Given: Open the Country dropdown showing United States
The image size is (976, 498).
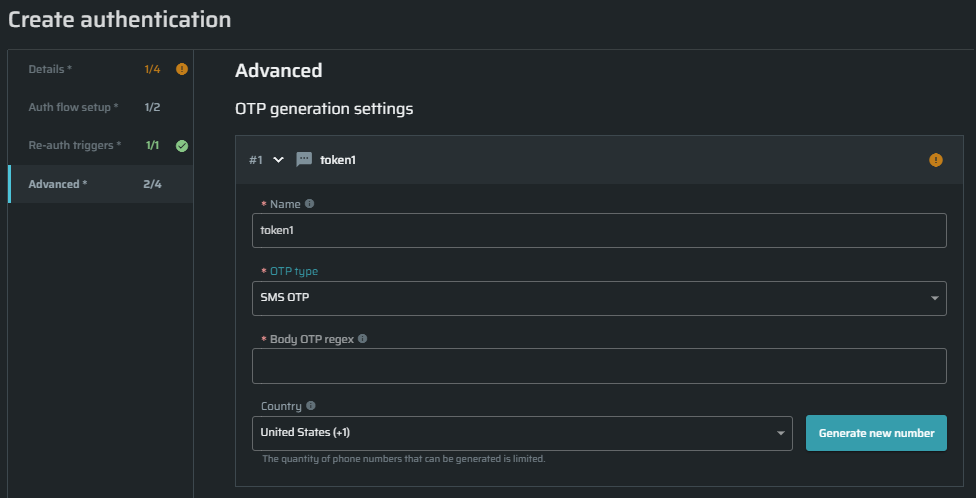Looking at the screenshot, I should point(521,433).
